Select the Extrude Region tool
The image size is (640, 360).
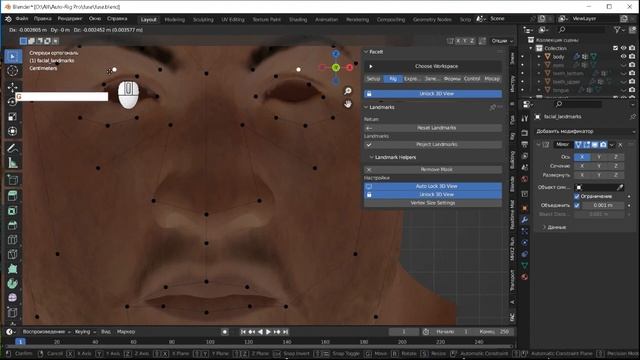(13, 196)
